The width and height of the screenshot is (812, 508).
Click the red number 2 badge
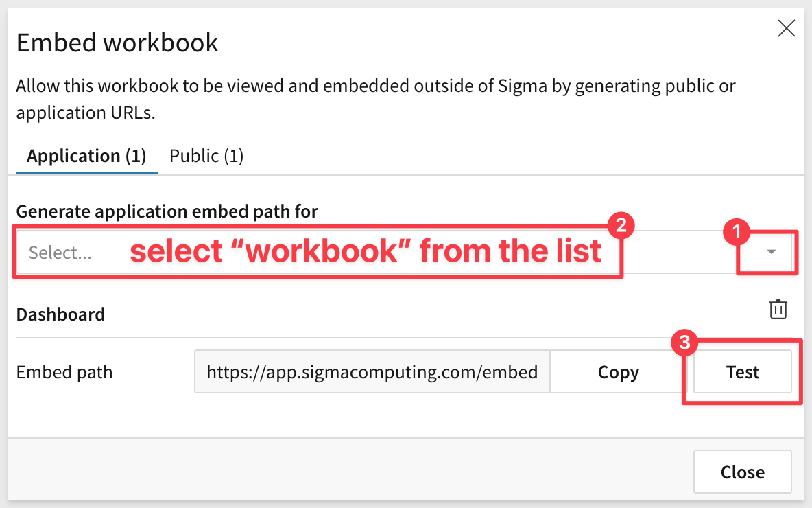tap(621, 226)
